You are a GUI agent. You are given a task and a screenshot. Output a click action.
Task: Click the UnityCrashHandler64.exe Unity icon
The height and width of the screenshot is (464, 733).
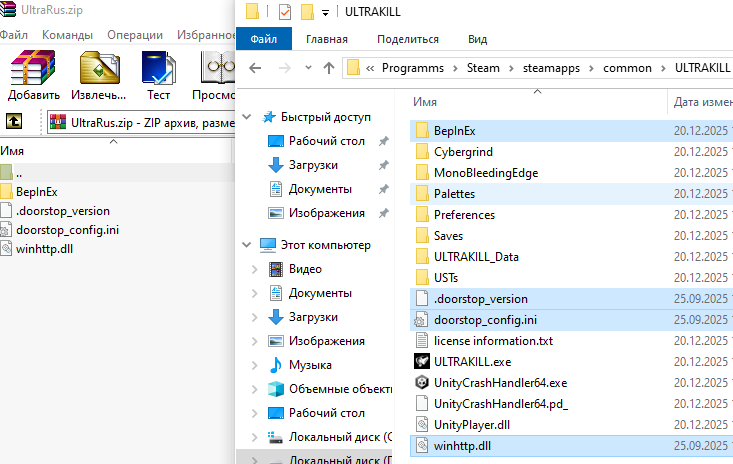[422, 382]
